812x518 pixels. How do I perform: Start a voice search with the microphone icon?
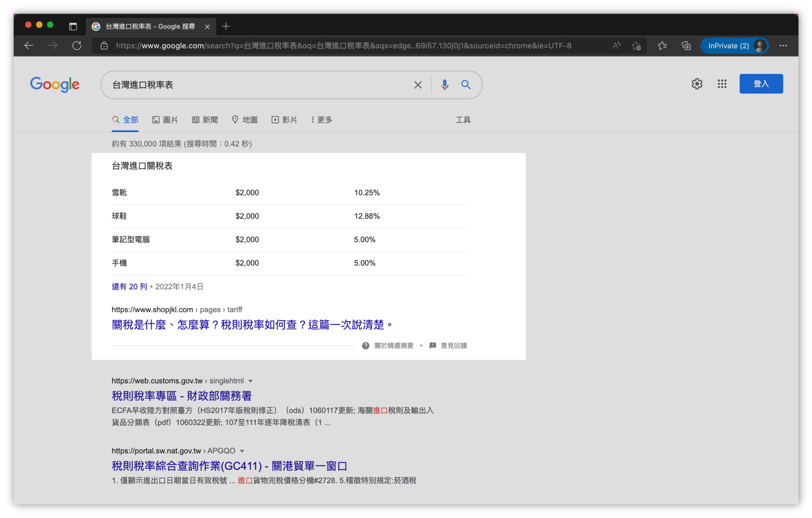tap(444, 85)
